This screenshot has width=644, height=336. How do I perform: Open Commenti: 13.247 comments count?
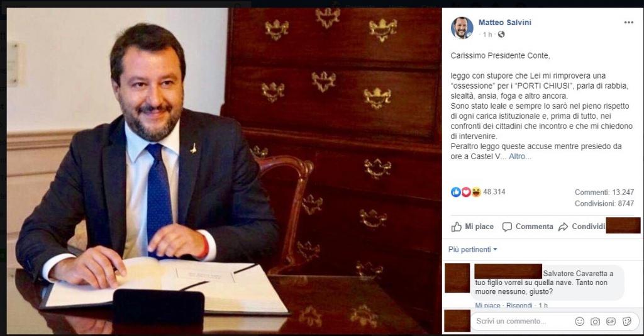pyautogui.click(x=604, y=193)
